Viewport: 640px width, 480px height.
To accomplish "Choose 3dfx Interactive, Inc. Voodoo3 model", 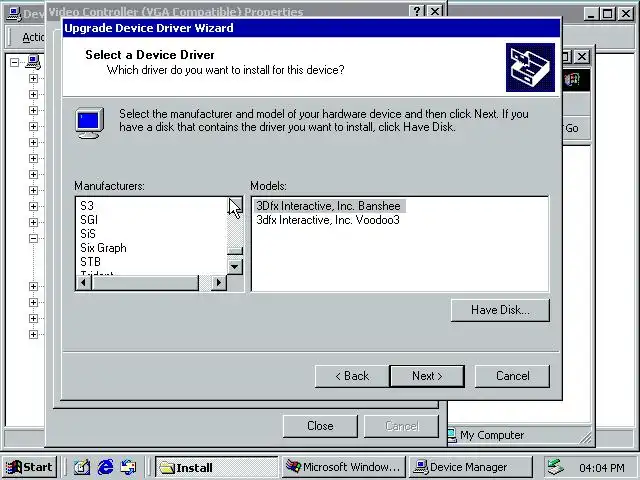I will tap(328, 220).
